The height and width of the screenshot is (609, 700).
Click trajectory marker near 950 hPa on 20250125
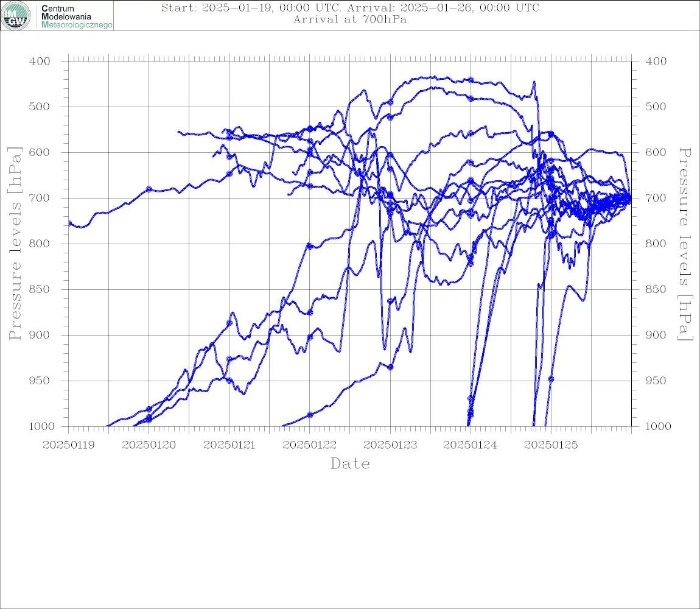point(551,379)
